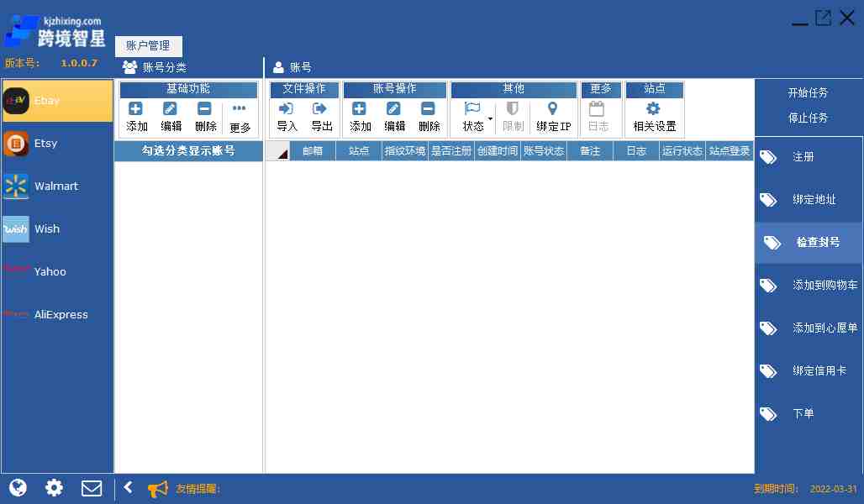The image size is (864, 504).
Task: Select the 下单 task
Action: coord(809,413)
